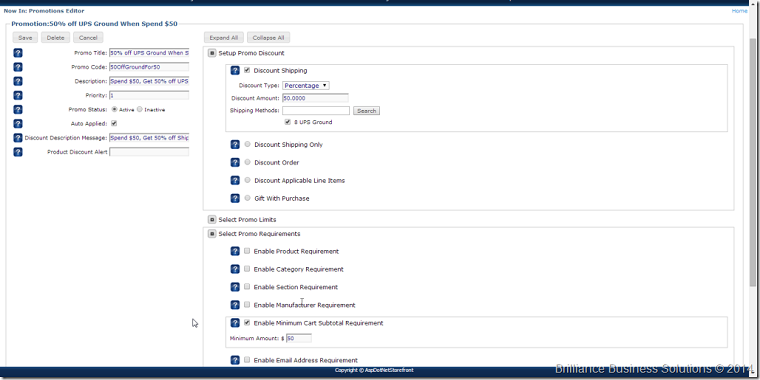This screenshot has height=380, width=760.
Task: Select Inactive promo status radio button
Action: pos(140,110)
